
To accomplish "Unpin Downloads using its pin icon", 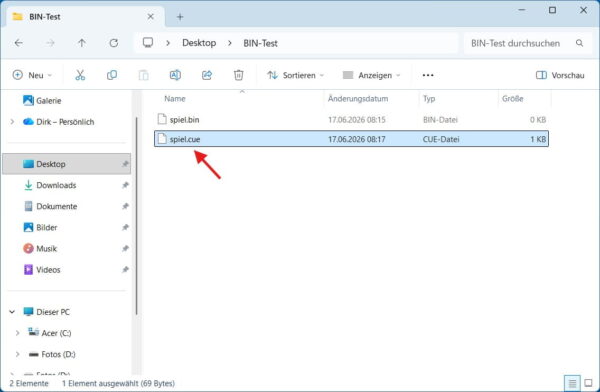I will [x=125, y=185].
